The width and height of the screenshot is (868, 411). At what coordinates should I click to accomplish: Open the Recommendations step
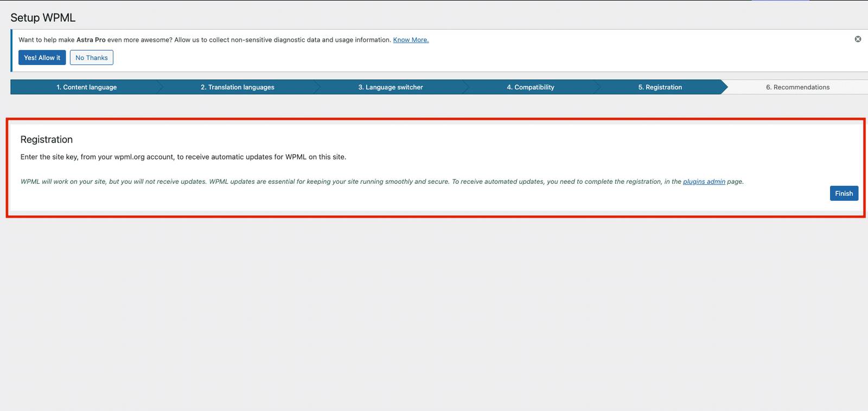coord(797,87)
